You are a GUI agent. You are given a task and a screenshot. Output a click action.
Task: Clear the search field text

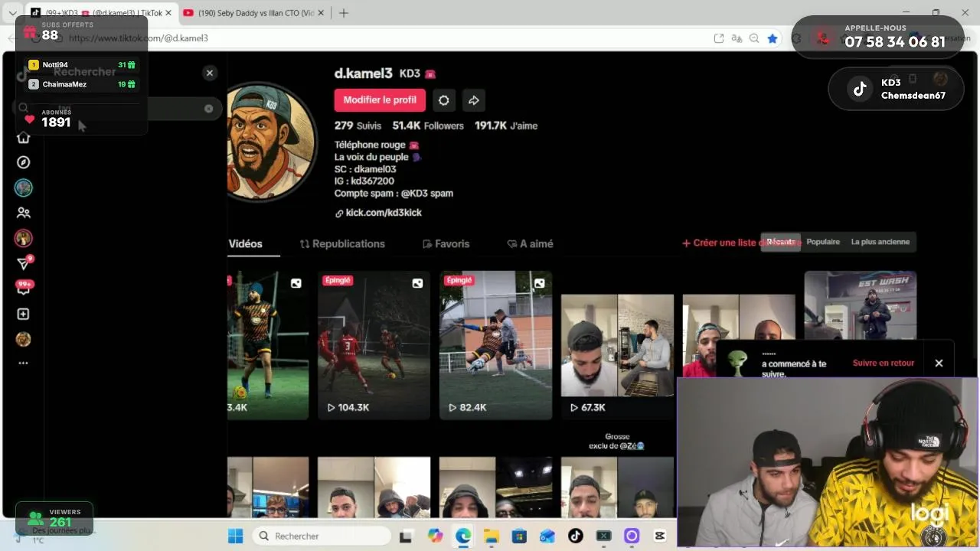208,109
